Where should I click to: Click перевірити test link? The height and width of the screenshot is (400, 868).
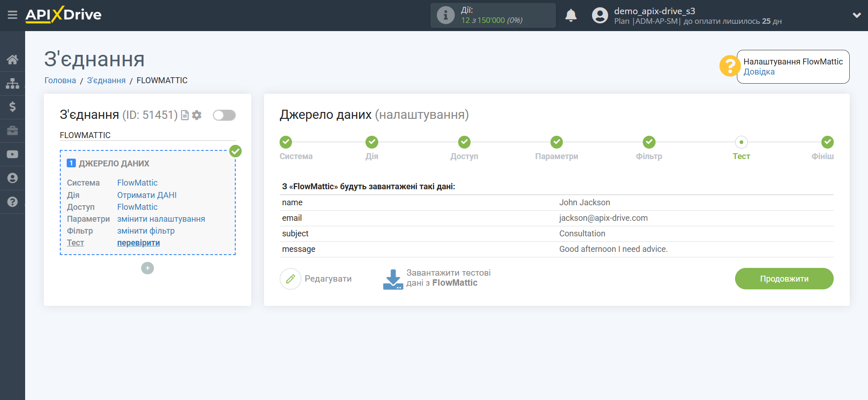click(x=138, y=243)
